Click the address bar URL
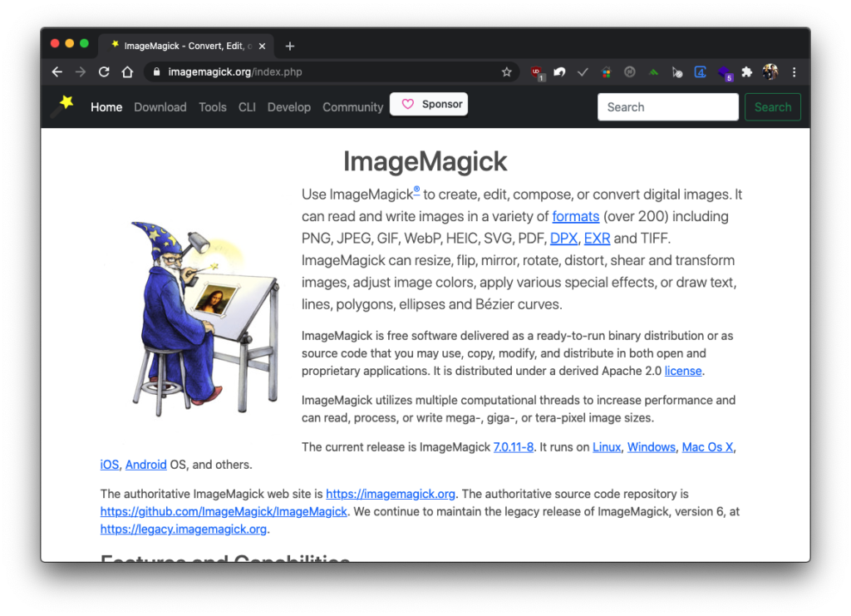The image size is (851, 616). pyautogui.click(x=235, y=72)
